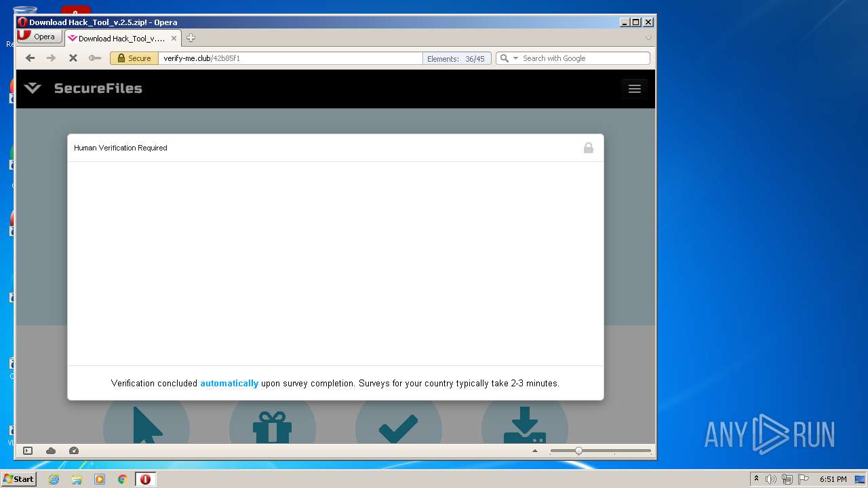
Task: Open the password manager key icon
Action: pos(95,58)
